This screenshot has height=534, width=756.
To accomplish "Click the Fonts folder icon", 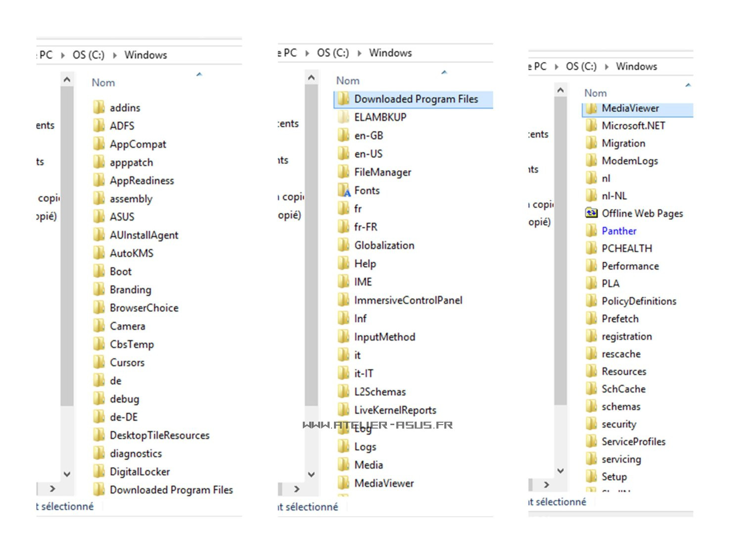I will (x=344, y=191).
